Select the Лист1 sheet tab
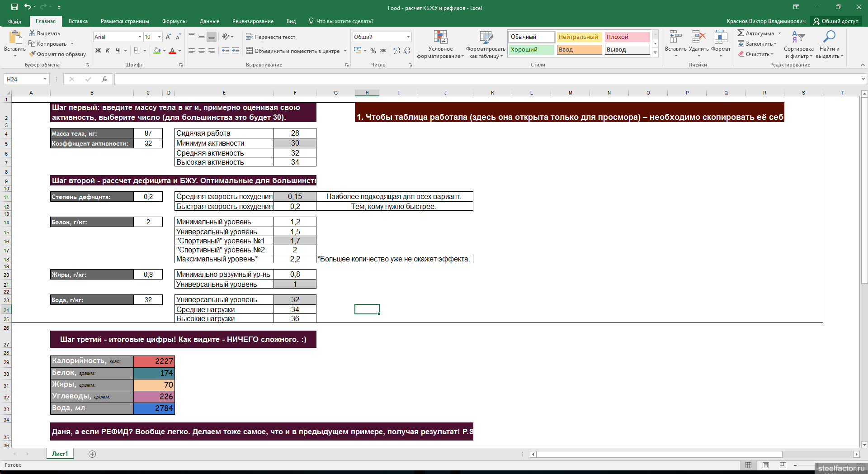The width and height of the screenshot is (868, 474). tap(60, 454)
